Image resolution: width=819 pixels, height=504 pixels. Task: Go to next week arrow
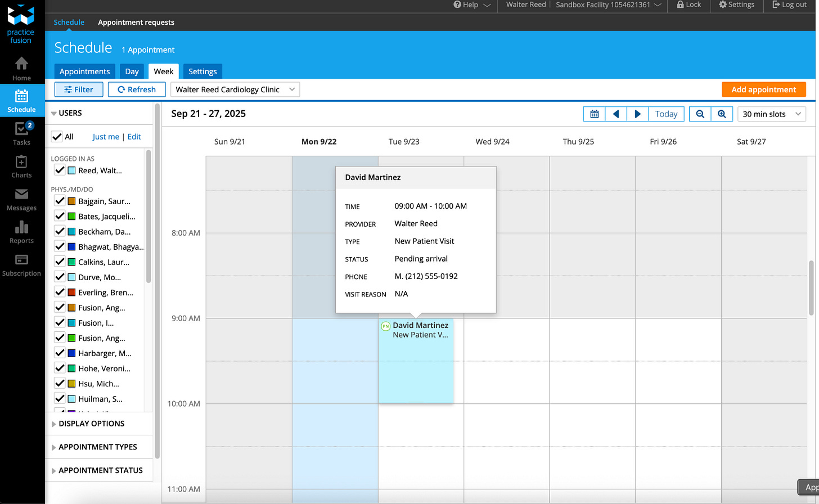(x=637, y=114)
